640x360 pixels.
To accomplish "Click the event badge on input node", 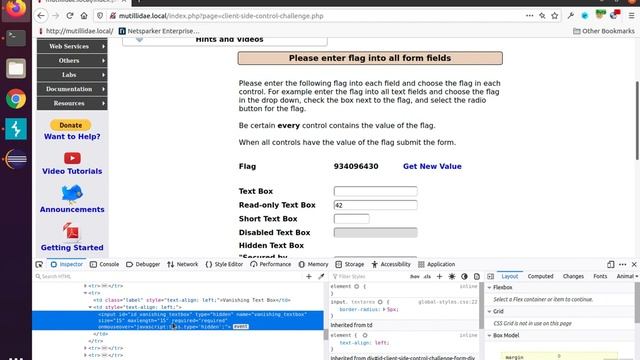I will click(x=240, y=327).
